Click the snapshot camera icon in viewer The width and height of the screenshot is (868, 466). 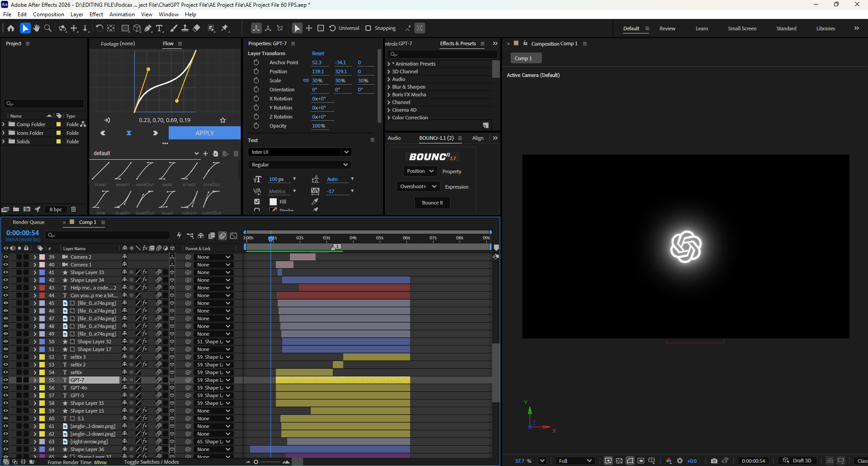click(714, 461)
